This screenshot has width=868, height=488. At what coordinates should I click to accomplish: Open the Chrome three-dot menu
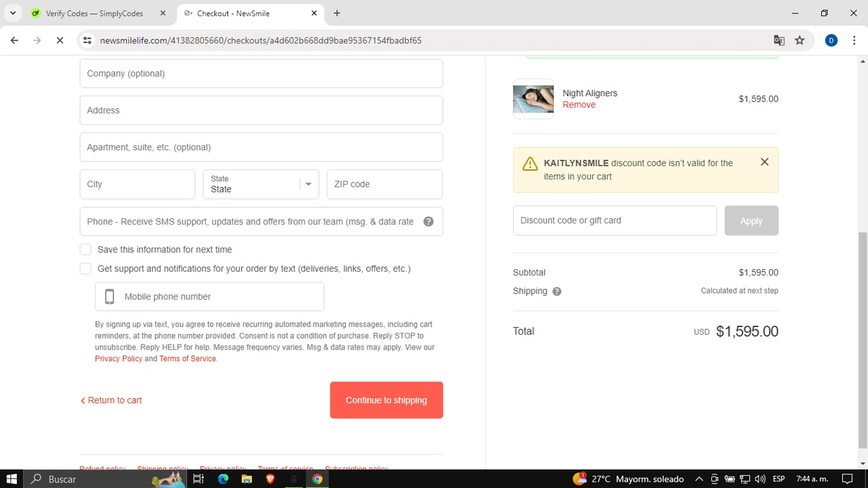tap(854, 41)
